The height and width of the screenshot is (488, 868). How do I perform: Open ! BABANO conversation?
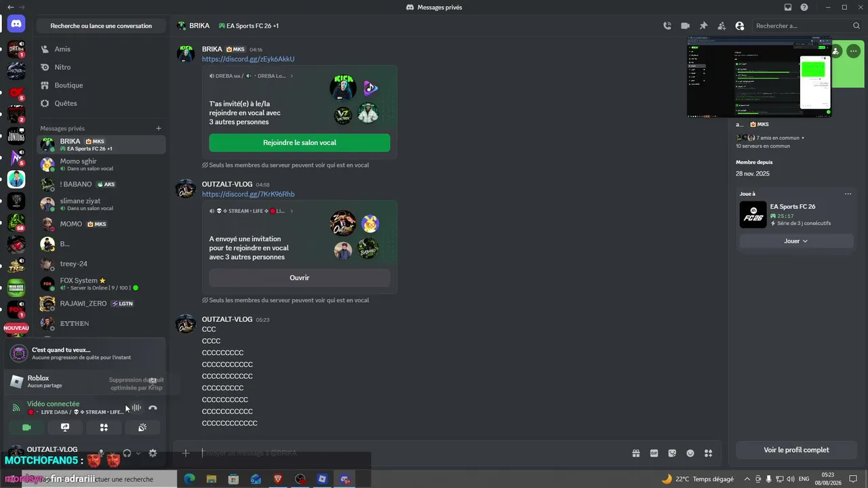click(x=101, y=184)
